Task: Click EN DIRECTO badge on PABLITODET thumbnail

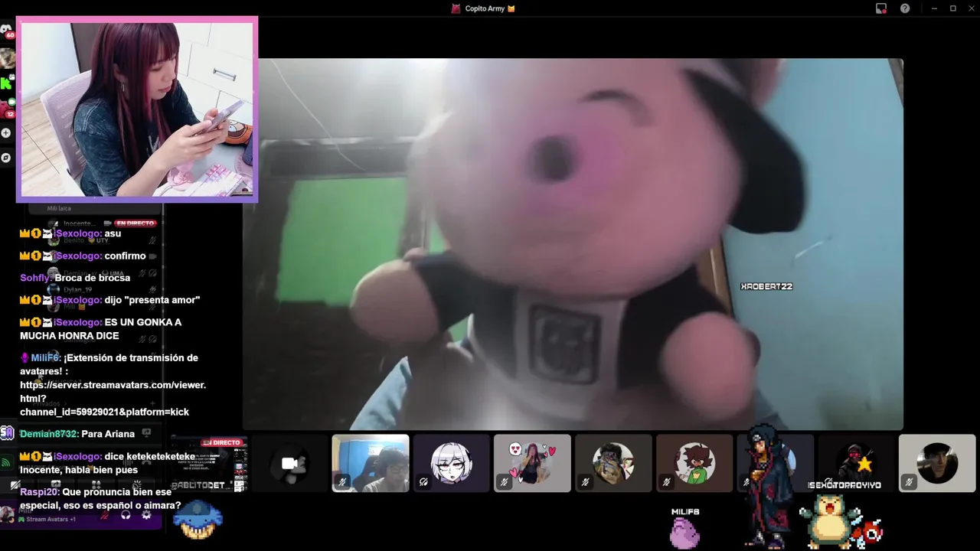Action: [221, 442]
